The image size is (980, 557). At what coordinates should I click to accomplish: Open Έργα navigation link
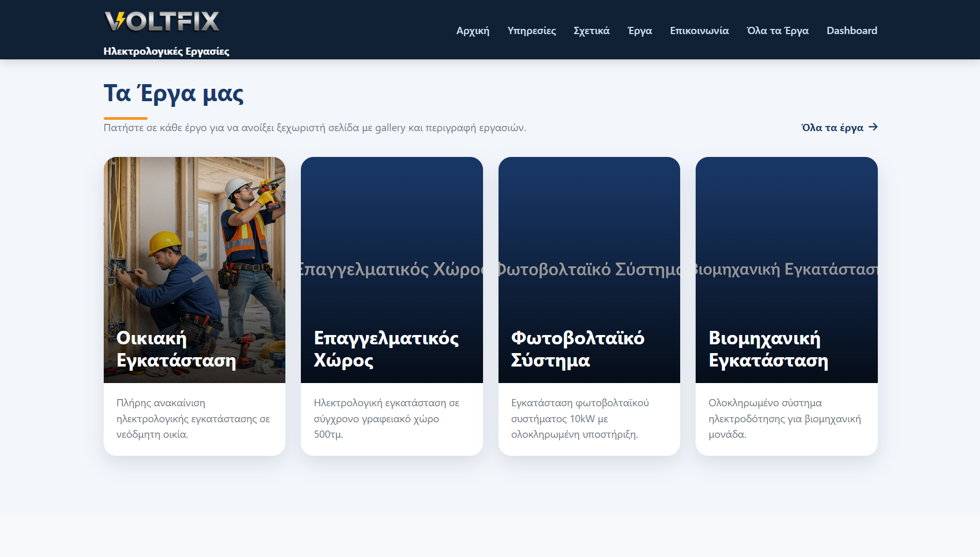(x=640, y=30)
